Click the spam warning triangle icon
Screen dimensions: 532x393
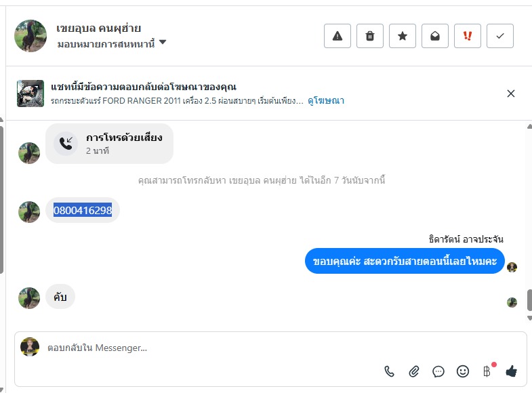pyautogui.click(x=337, y=36)
